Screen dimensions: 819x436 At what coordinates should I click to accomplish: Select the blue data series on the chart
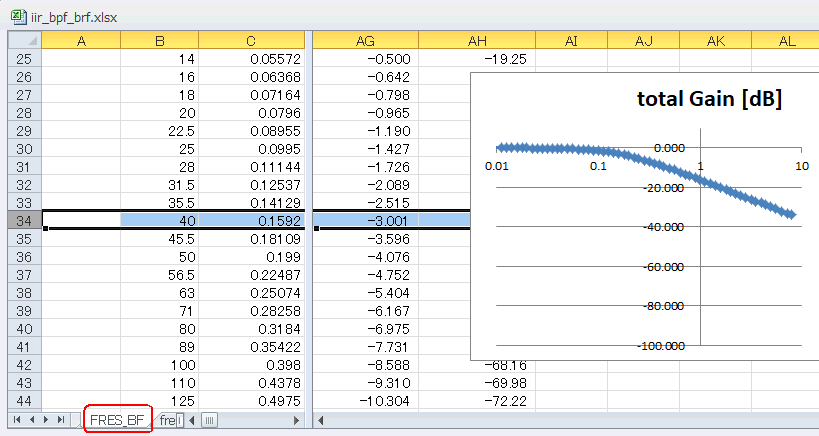pos(645,172)
